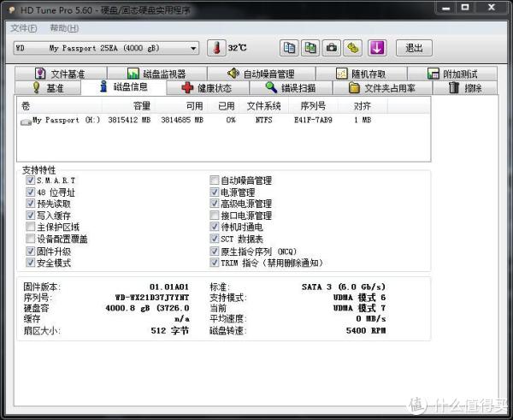Open the 文件(F) menu
The image size is (513, 420).
click(x=24, y=28)
